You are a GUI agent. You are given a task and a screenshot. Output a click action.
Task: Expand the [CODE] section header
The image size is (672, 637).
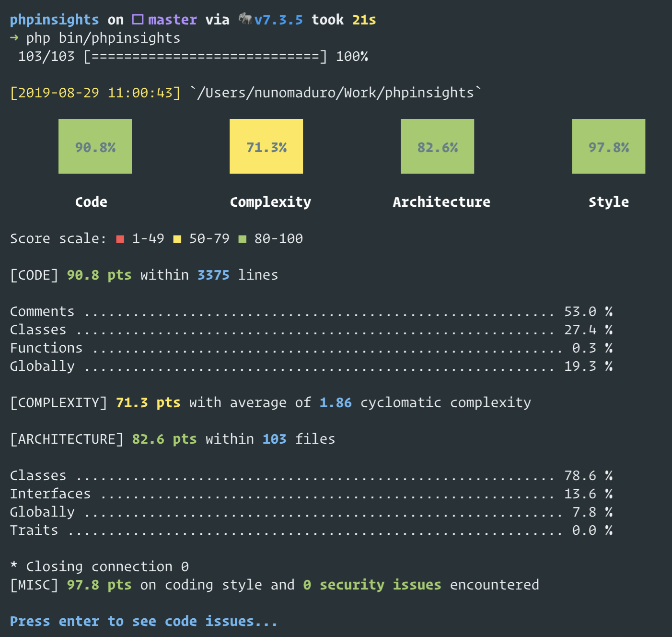[x=34, y=274]
